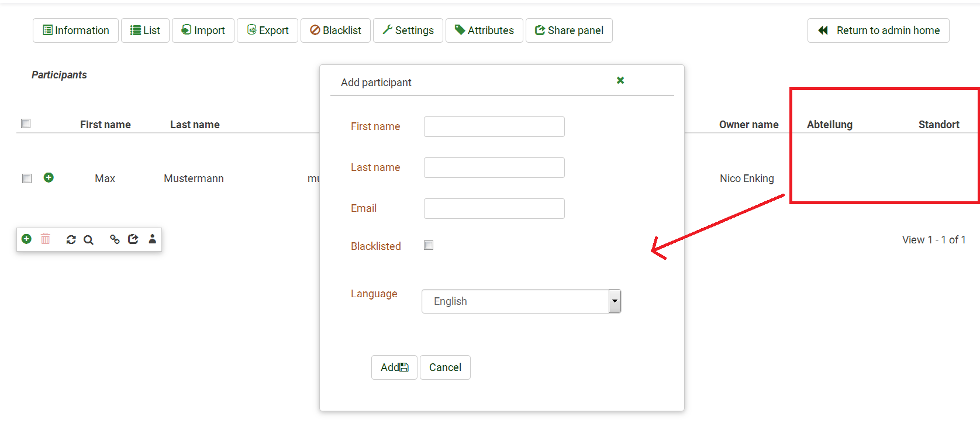Open the Blacklist menu item
Viewport: 980px width, 423px height.
pos(336,30)
